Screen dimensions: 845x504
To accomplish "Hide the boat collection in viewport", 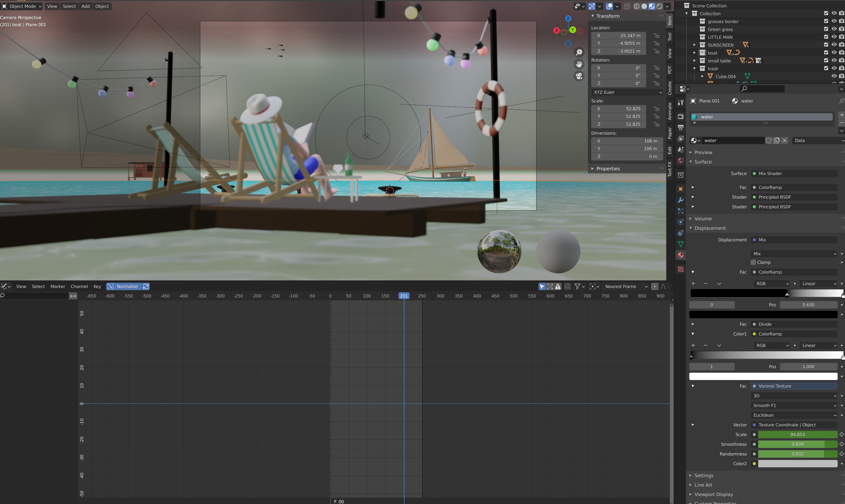I will tap(834, 53).
